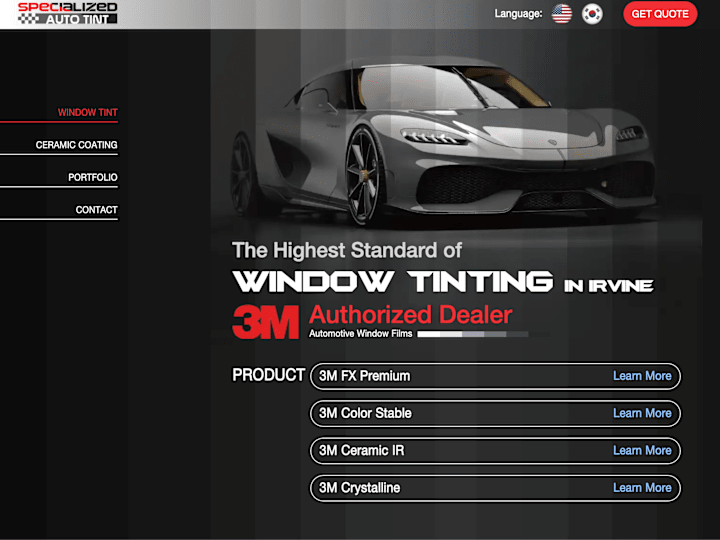Select the 3M Color Stable product name

[x=365, y=413]
